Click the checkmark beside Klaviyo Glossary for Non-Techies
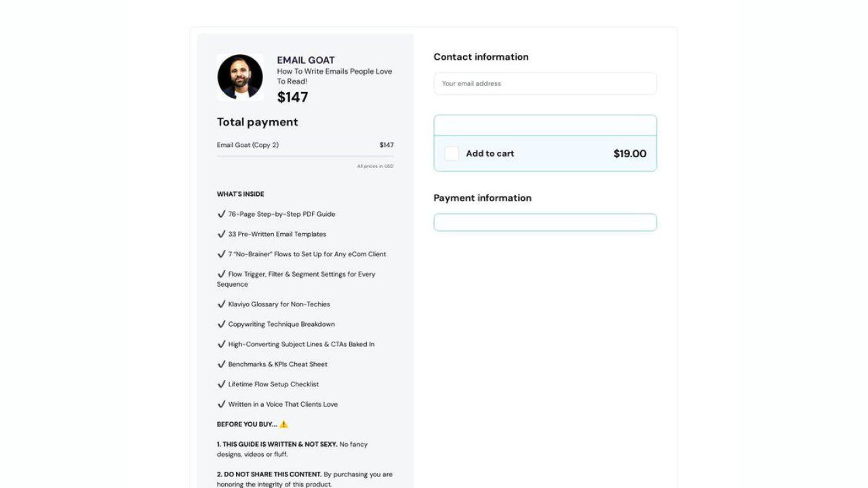The width and height of the screenshot is (868, 488). [x=222, y=304]
